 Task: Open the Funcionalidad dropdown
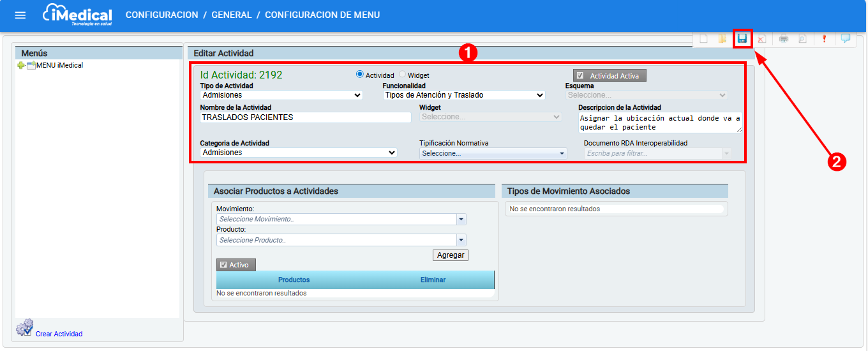click(464, 95)
